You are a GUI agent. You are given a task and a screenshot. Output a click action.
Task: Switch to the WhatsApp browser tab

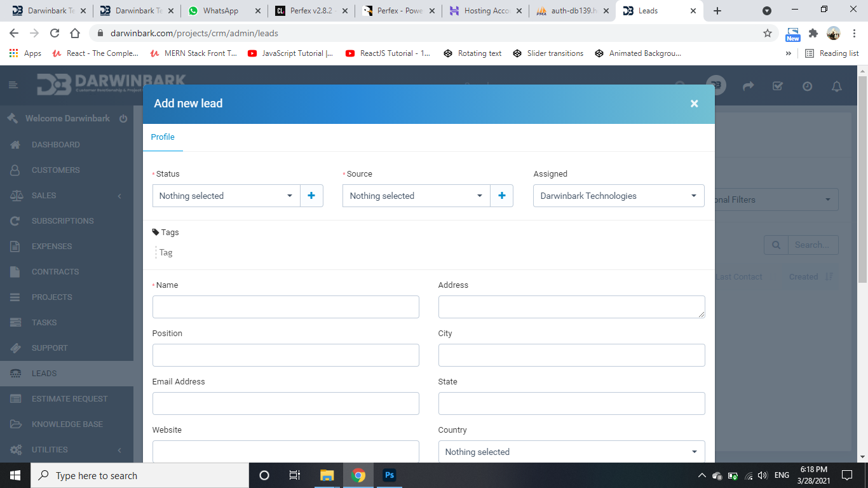click(220, 11)
